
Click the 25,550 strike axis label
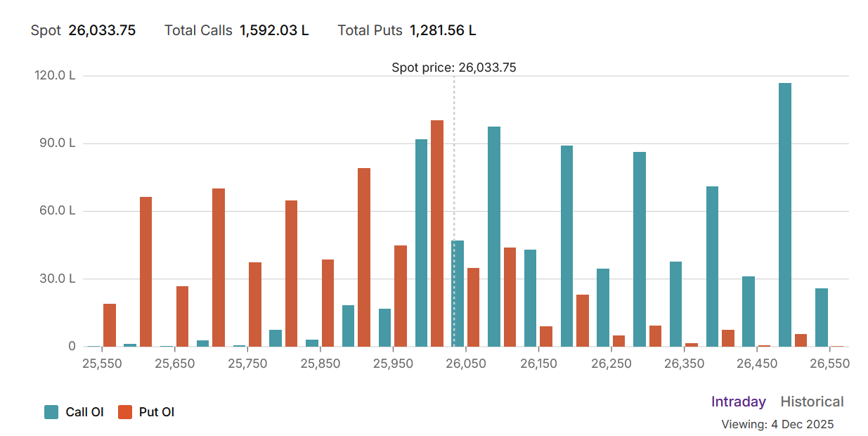[x=102, y=364]
